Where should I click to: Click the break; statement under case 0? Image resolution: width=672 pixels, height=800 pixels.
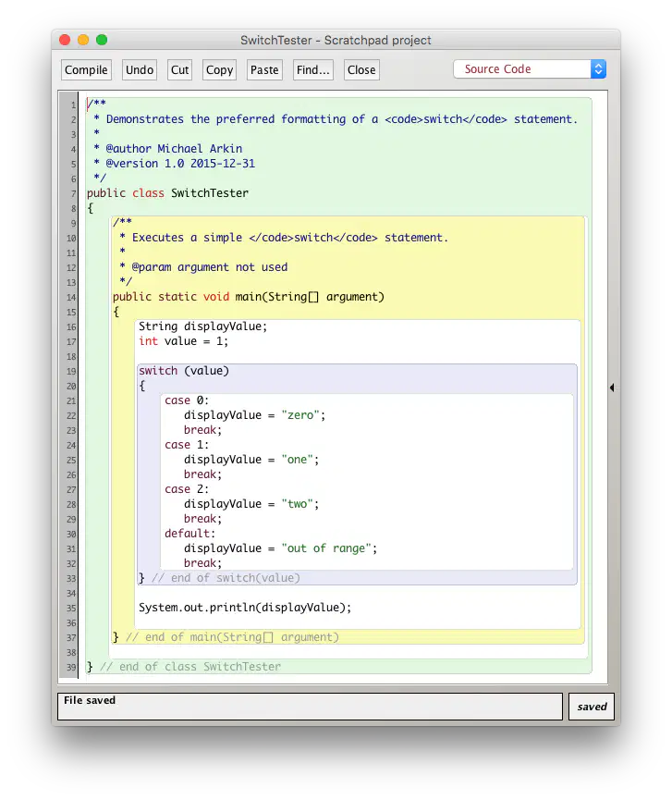point(203,429)
